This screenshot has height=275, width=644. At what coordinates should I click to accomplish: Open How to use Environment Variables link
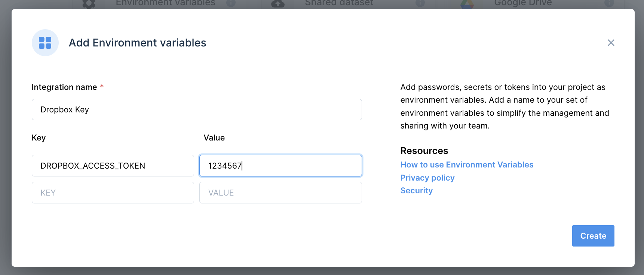click(x=467, y=165)
